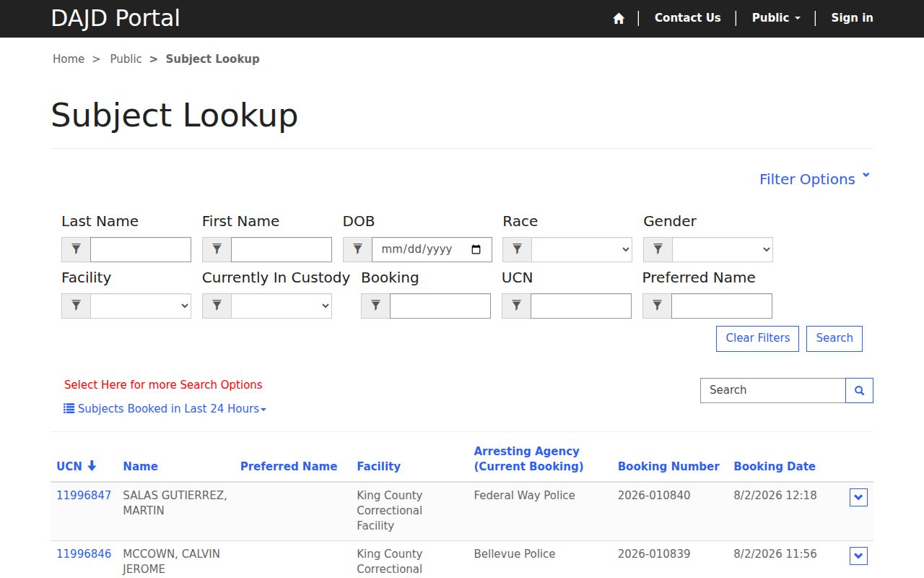Sort by Preferred Name column header
The width and height of the screenshot is (924, 578).
pos(289,467)
